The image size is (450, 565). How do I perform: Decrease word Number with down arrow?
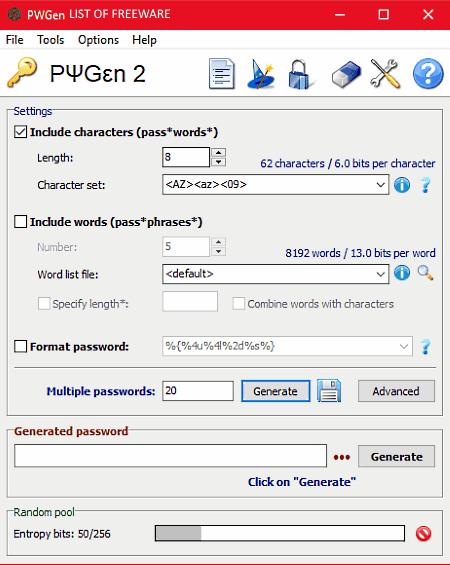(x=218, y=252)
